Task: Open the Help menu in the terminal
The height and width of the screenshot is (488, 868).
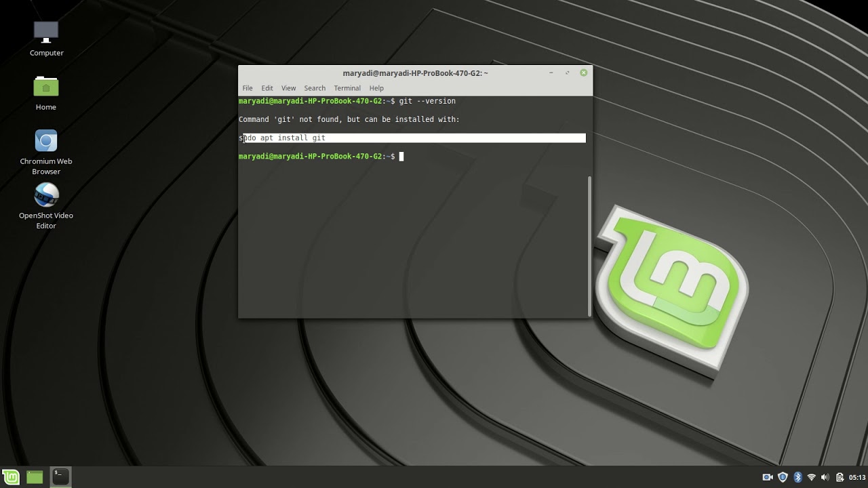Action: point(376,88)
